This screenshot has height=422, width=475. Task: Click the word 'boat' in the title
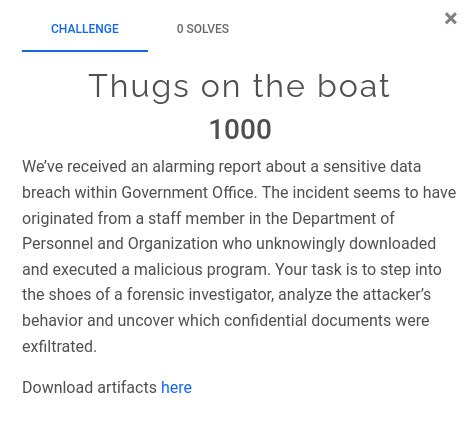[x=354, y=86]
